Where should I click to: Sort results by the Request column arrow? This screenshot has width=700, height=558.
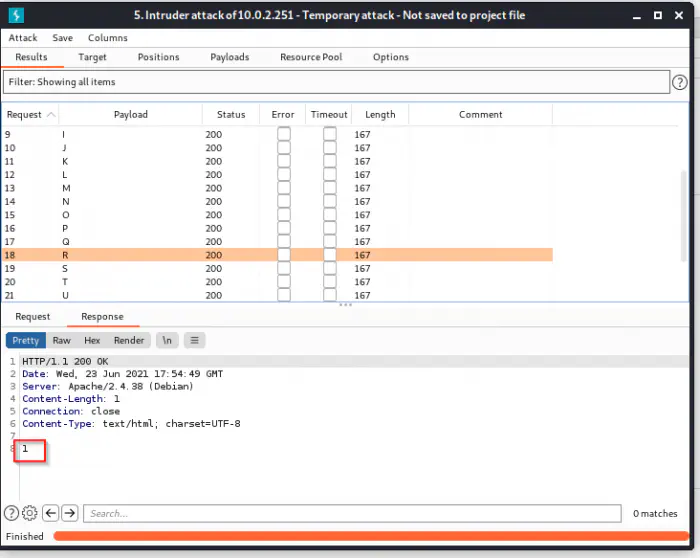coord(51,115)
